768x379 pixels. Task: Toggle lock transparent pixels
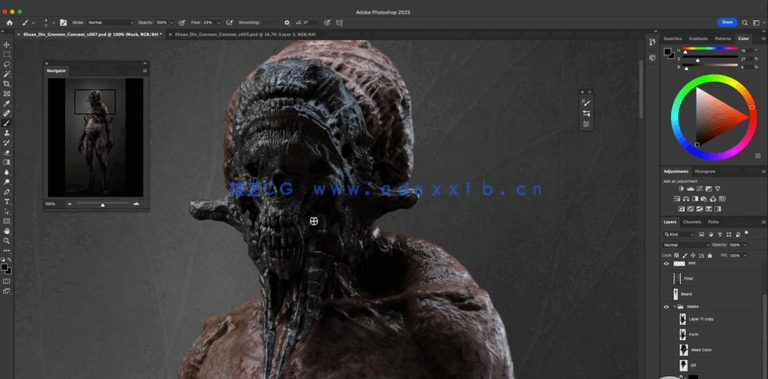pyautogui.click(x=677, y=256)
